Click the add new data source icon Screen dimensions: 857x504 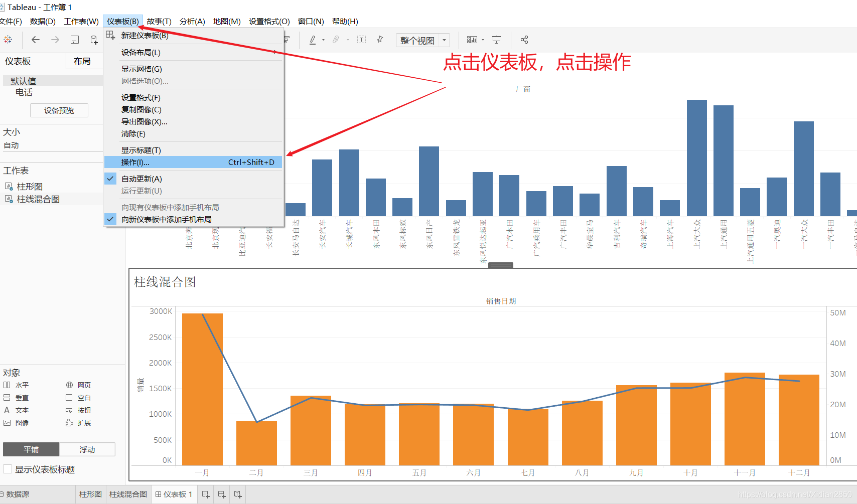[x=94, y=40]
